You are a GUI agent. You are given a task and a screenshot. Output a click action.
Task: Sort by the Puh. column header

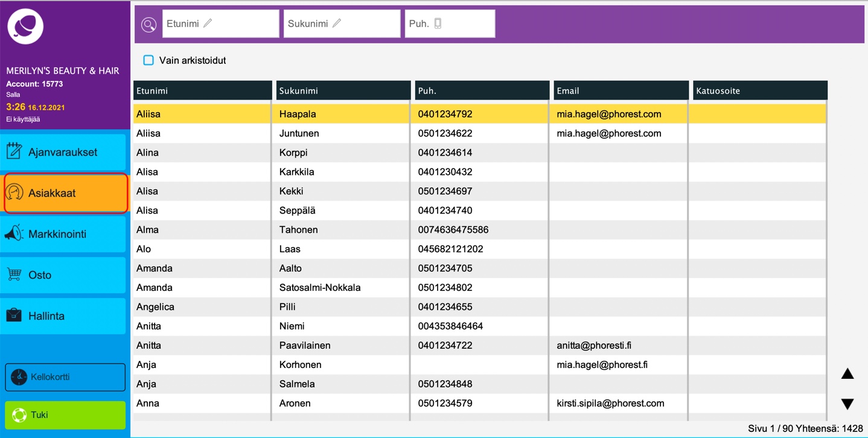[x=482, y=90]
